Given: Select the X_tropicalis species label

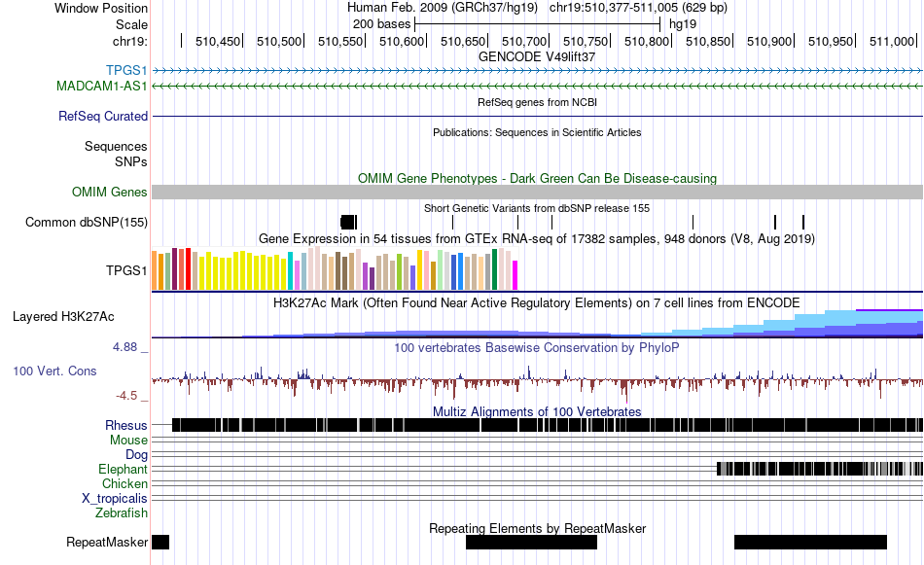Looking at the screenshot, I should pyautogui.click(x=115, y=499).
